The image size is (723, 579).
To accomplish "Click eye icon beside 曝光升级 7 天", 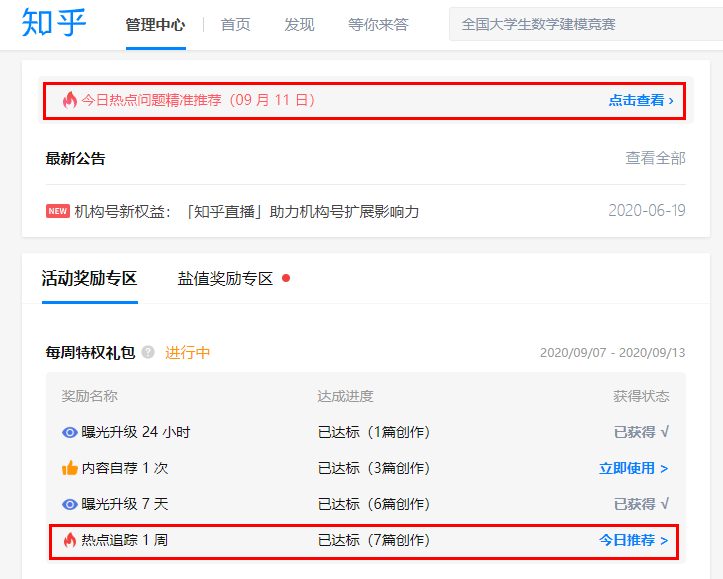I will (x=69, y=504).
